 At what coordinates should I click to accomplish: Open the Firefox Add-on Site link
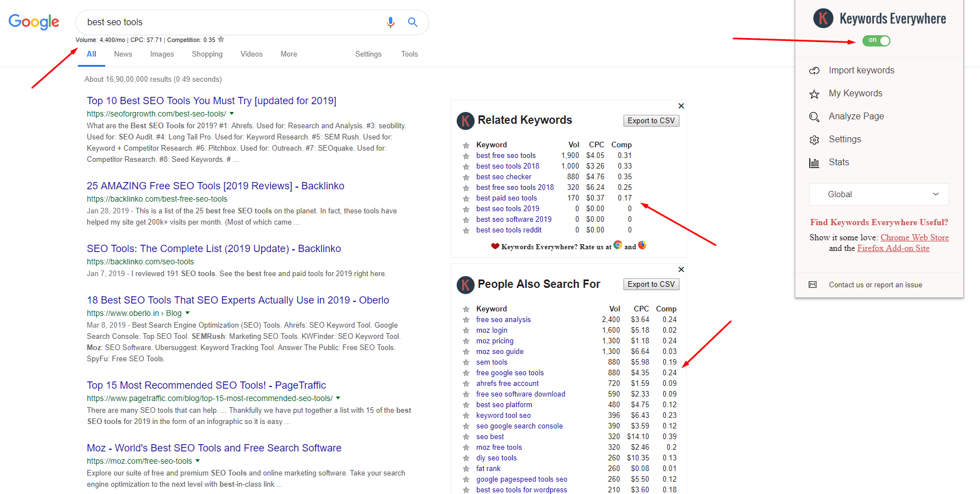pyautogui.click(x=893, y=248)
